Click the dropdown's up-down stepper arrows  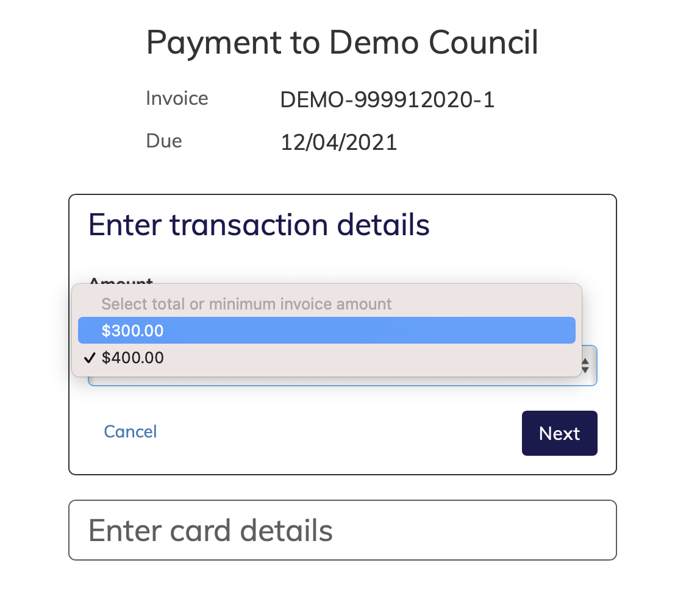[x=585, y=366]
